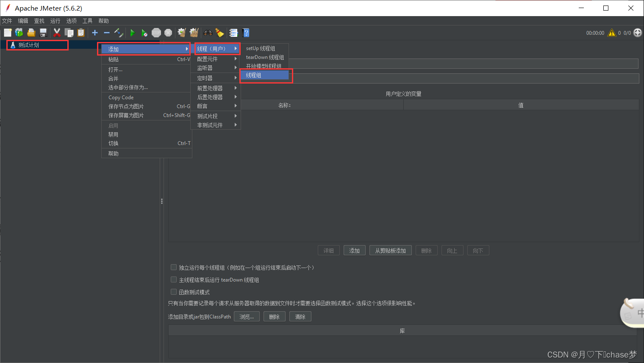Viewport: 644px width, 363px height.
Task: Click the 清除 button near ClassPath
Action: point(300,317)
